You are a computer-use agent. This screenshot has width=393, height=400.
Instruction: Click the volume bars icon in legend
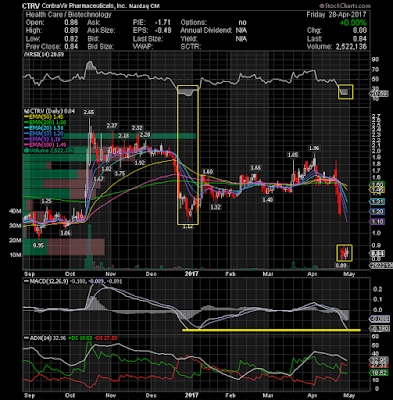(x=25, y=150)
